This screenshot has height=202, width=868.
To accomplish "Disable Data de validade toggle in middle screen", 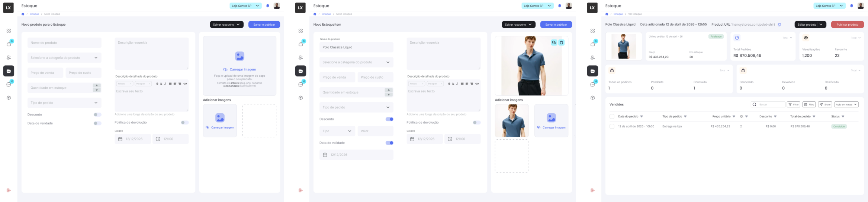I will pyautogui.click(x=389, y=143).
